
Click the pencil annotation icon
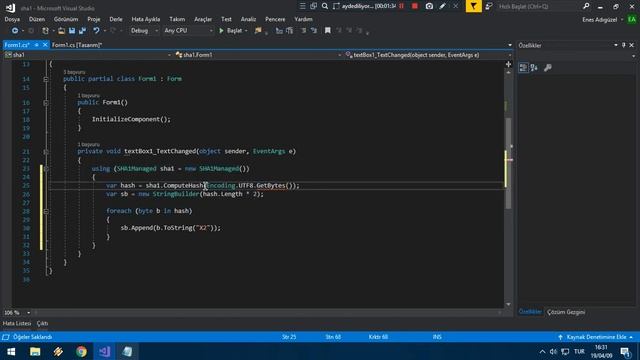pos(443,6)
